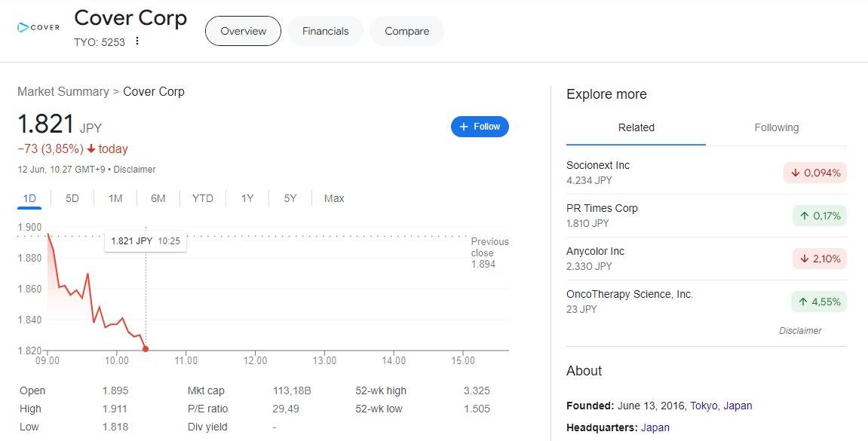Switch to the Compare tab
Image resolution: width=868 pixels, height=441 pixels.
(x=406, y=31)
